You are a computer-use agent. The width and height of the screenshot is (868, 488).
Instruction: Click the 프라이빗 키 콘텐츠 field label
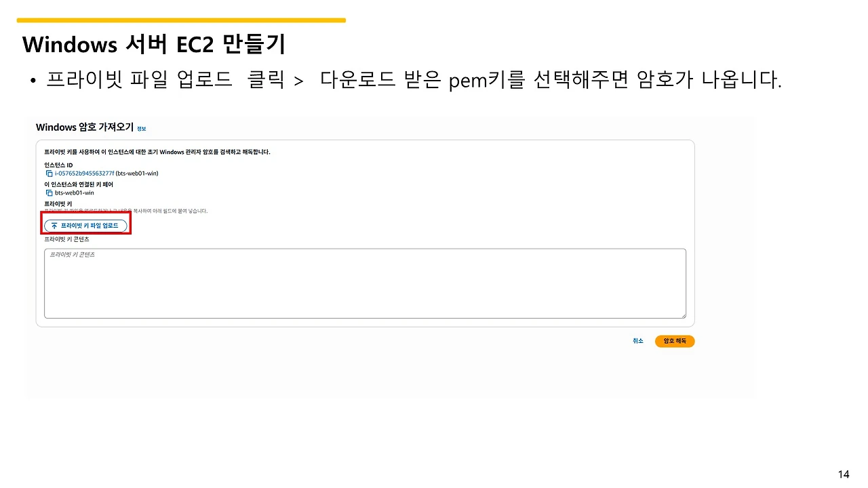pos(66,239)
